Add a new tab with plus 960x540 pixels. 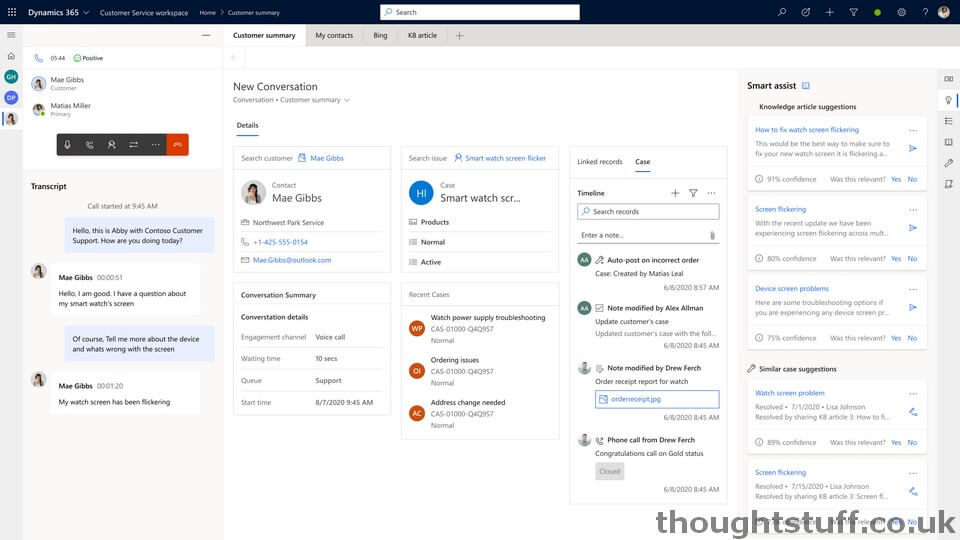(x=459, y=36)
